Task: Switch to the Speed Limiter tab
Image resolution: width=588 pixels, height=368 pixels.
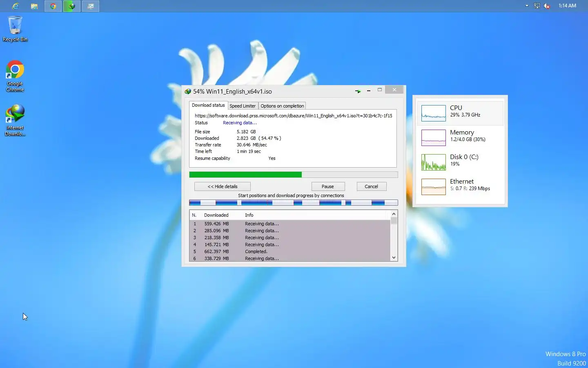Action: (243, 106)
